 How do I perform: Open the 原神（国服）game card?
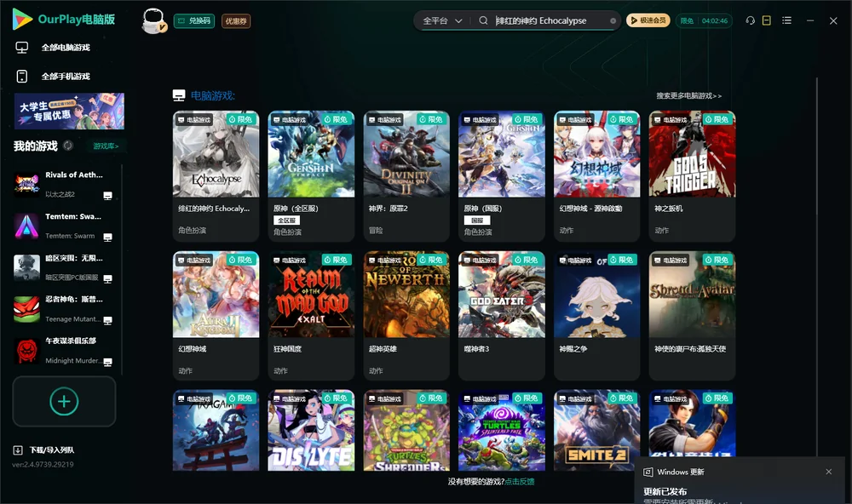502,176
